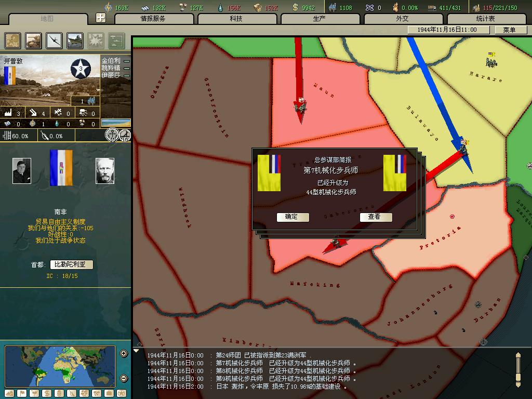Click the capital 比勒陀利亚 button
Image resolution: width=532 pixels, height=399 pixels.
tap(71, 264)
